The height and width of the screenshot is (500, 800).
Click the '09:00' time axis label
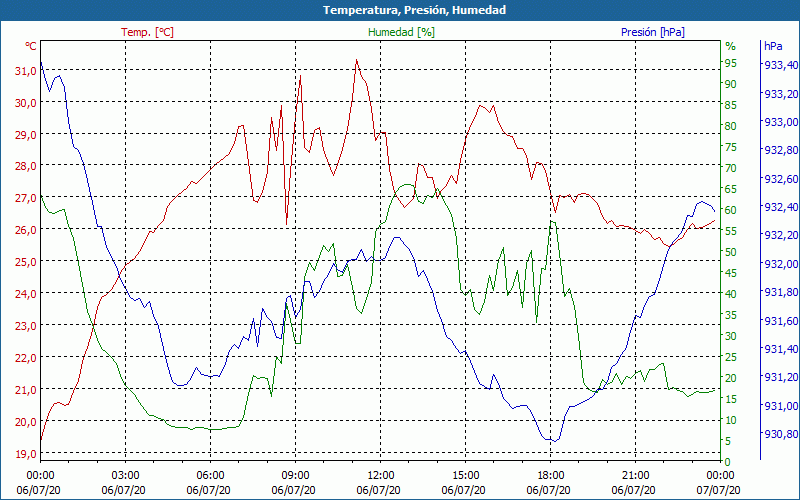coord(295,474)
